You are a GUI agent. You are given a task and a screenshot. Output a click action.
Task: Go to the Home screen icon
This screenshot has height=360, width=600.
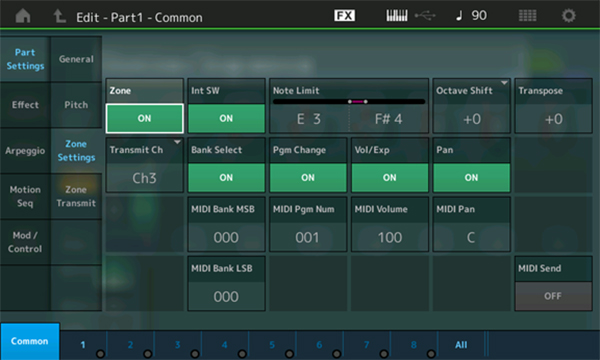(23, 16)
